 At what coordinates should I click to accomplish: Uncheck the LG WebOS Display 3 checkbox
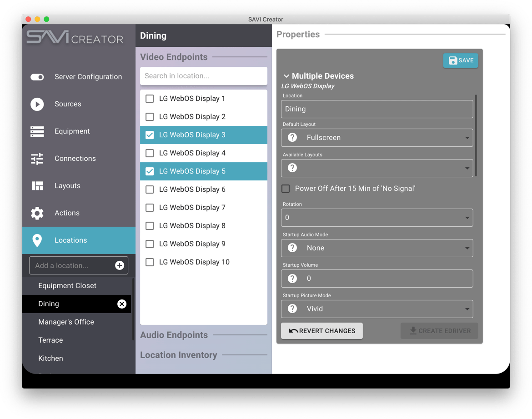pyautogui.click(x=150, y=135)
